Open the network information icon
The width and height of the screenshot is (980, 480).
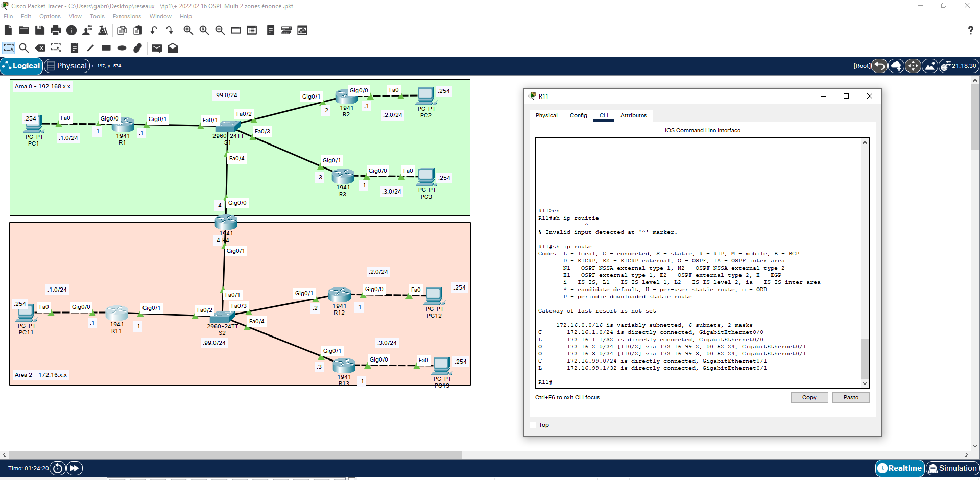point(71,30)
